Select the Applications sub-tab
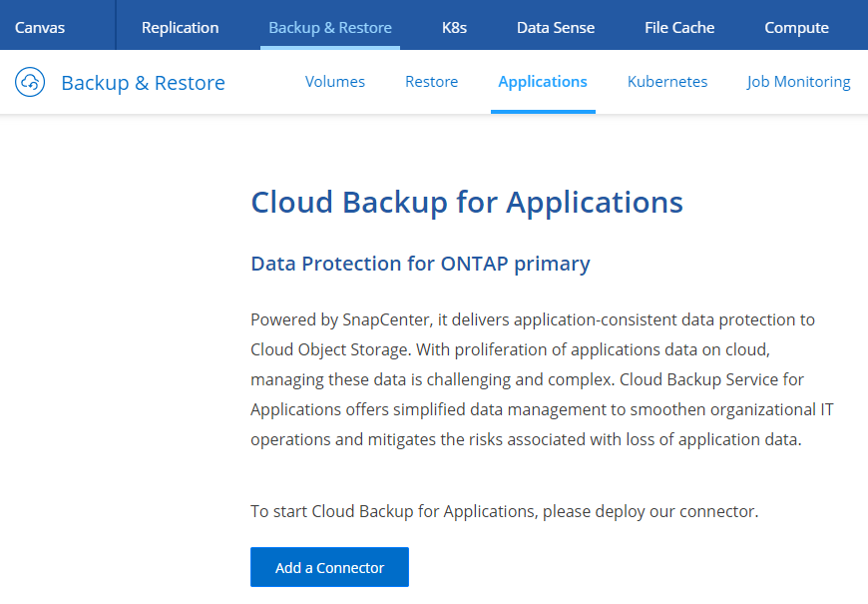 point(543,81)
